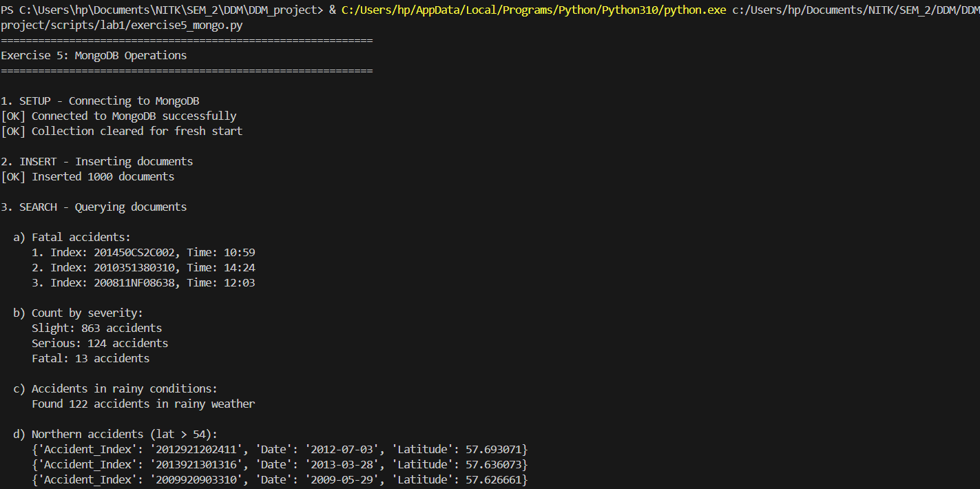Click the "a) Fatal accidents:" label

[x=72, y=238]
